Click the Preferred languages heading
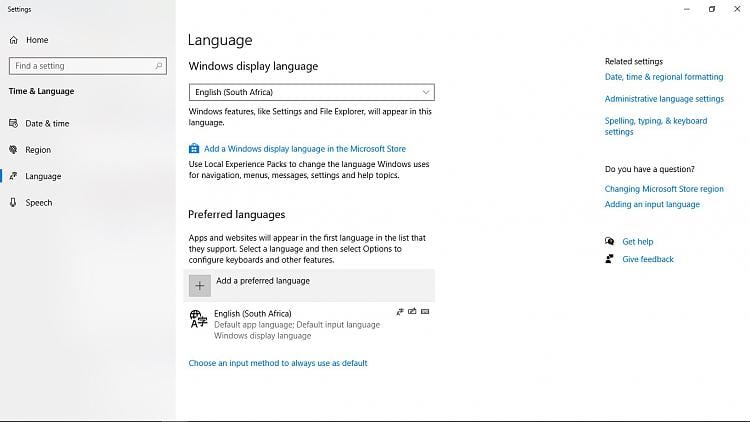The height and width of the screenshot is (422, 750). [237, 215]
